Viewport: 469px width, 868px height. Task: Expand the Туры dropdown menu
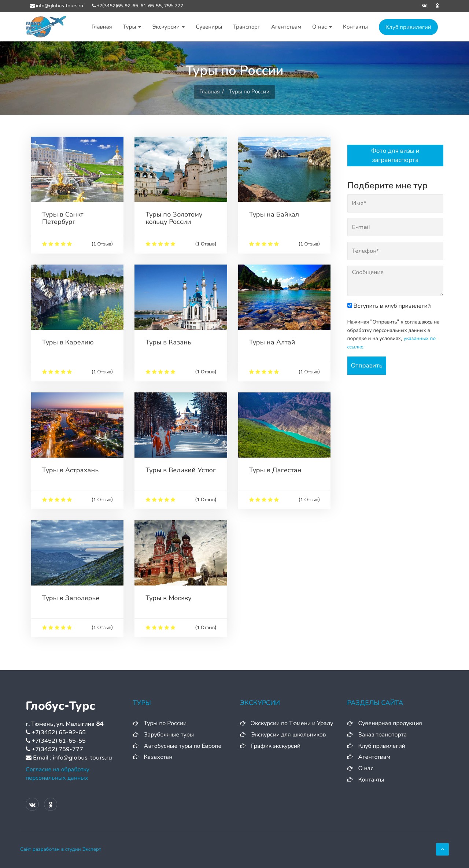(x=132, y=27)
